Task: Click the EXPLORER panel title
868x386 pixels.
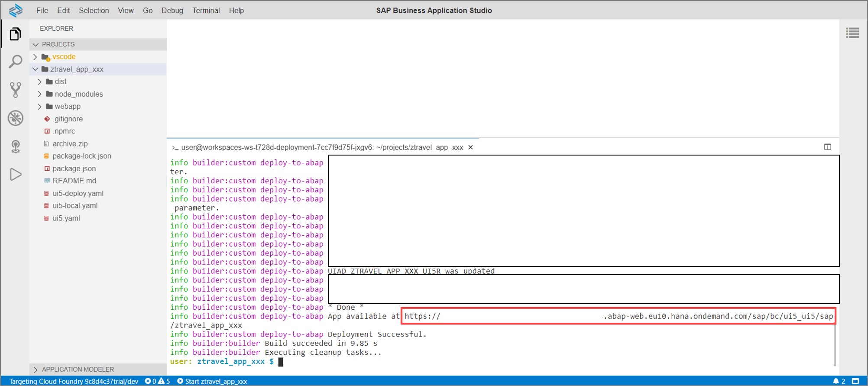Action: pos(56,29)
